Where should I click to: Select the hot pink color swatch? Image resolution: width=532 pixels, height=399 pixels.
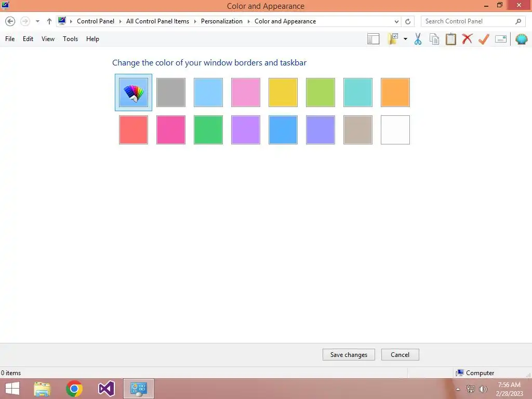click(x=171, y=130)
